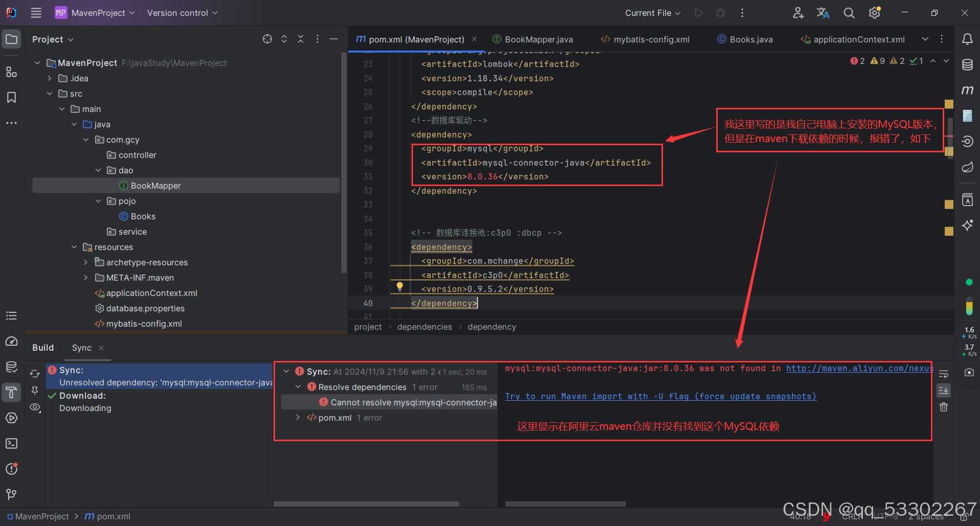The image size is (980, 526).
Task: Debug the current file
Action: (x=721, y=13)
